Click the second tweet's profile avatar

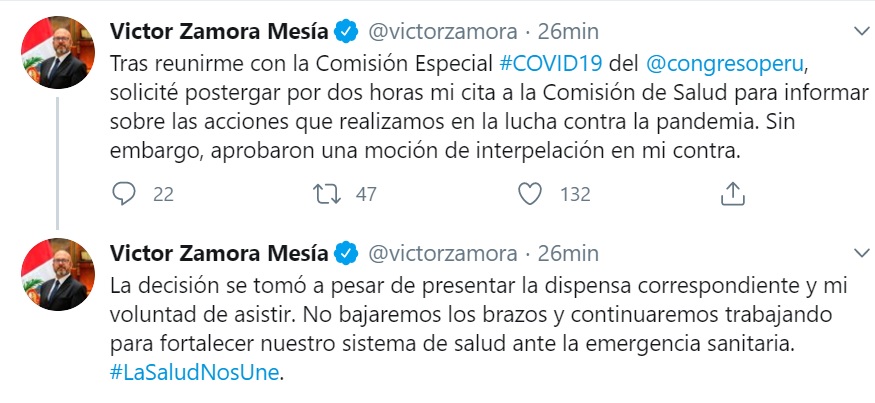tap(57, 275)
